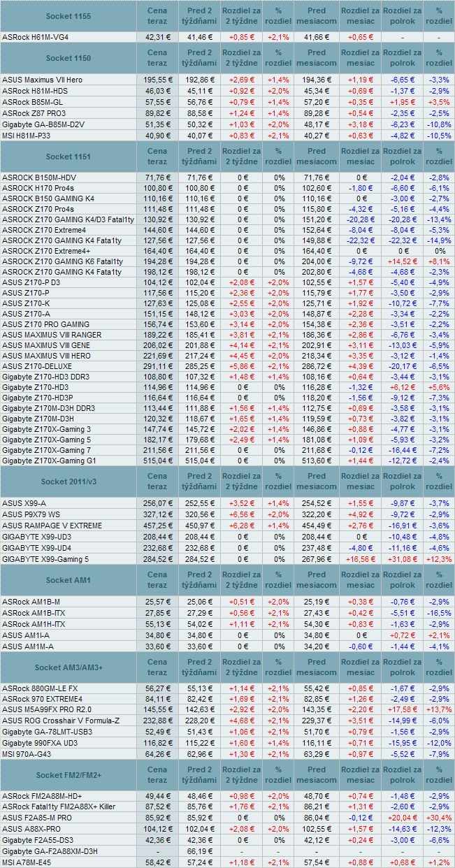Viewport: 455px width, 868px height.
Task: Click the Socket AM3/AM3+ section header
Action: (68, 667)
